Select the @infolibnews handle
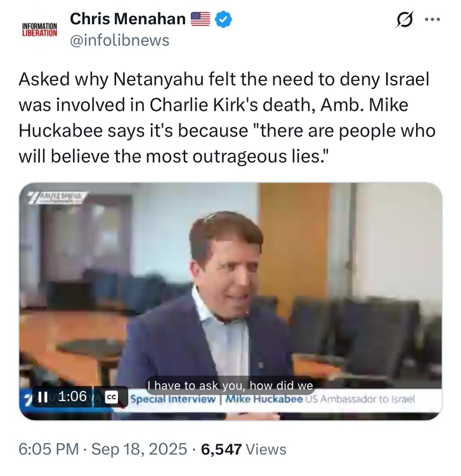This screenshot has height=476, width=461. tap(119, 40)
